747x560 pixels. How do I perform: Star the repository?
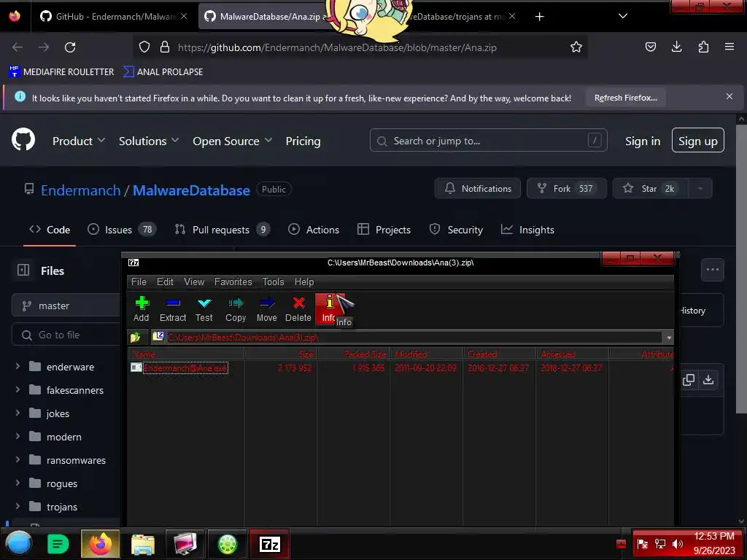click(x=650, y=189)
